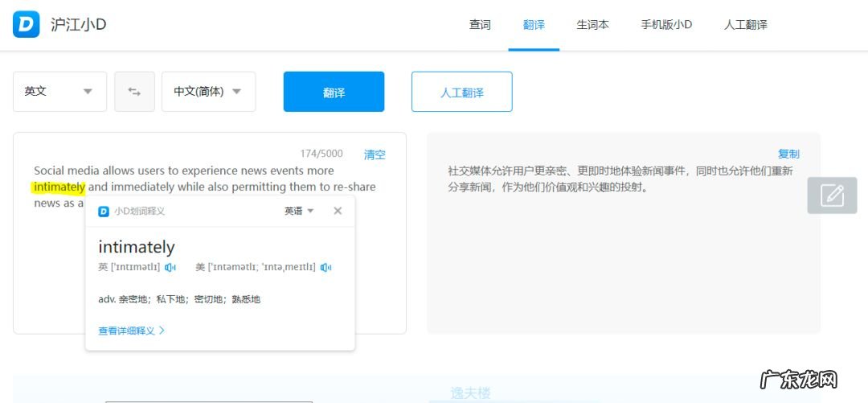Open the 中文(简体) target language dropdown

[208, 92]
